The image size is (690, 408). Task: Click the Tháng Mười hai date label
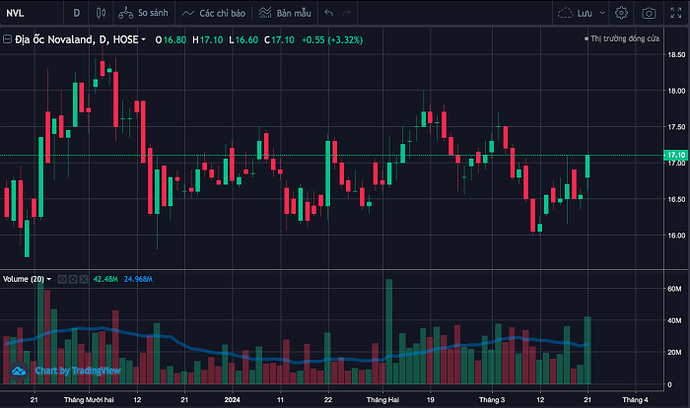pos(89,400)
